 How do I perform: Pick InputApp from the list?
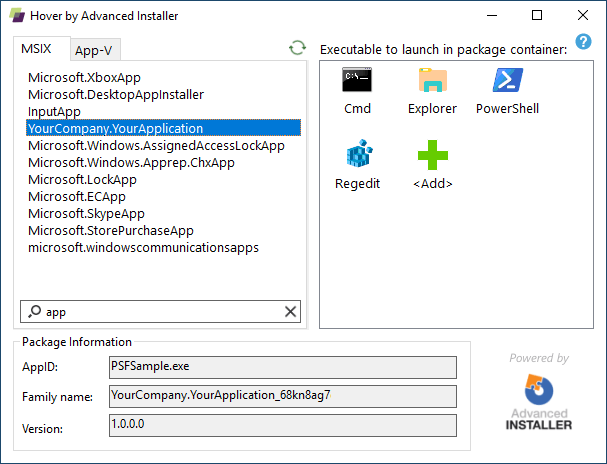click(54, 111)
